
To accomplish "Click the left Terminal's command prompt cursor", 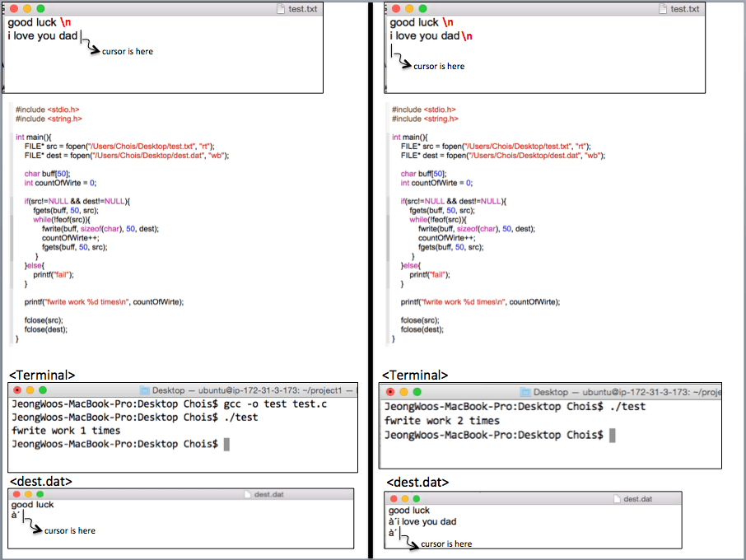I will click(226, 444).
